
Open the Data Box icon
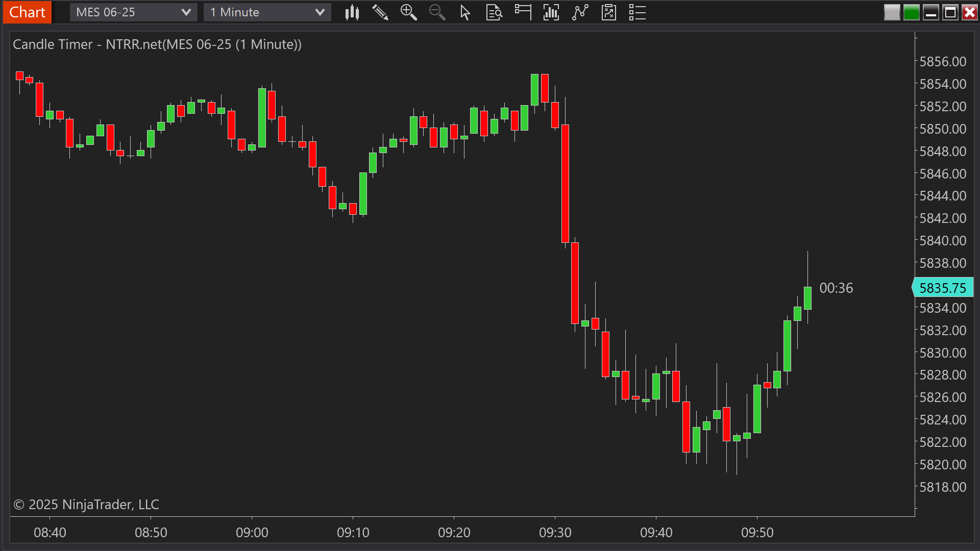pos(494,12)
